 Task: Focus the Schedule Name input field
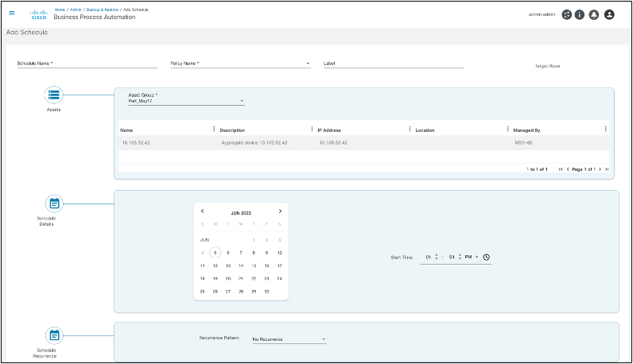(87, 64)
